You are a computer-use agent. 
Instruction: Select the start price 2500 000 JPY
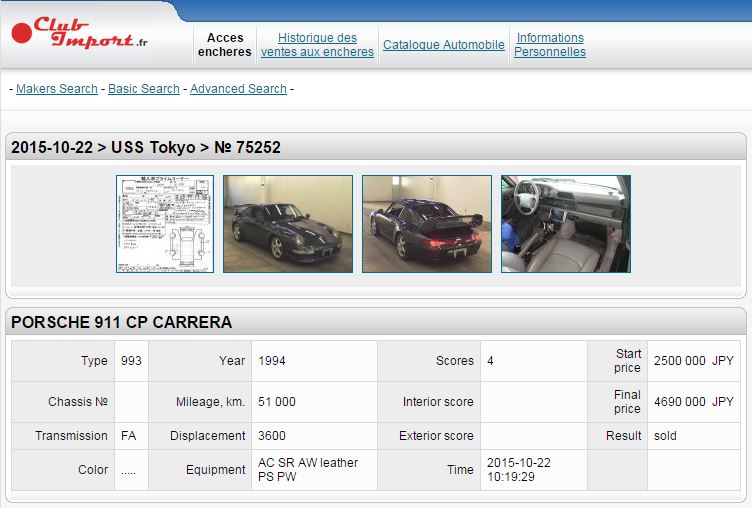pyautogui.click(x=693, y=361)
